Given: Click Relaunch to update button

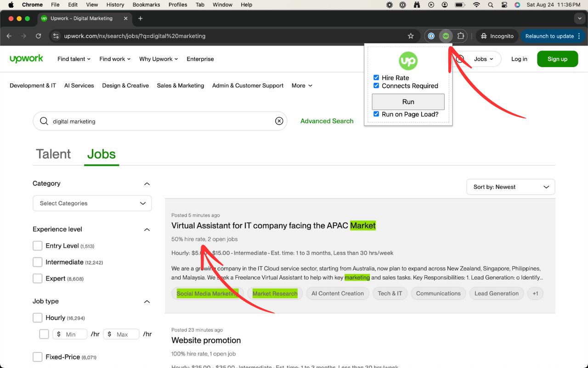Looking at the screenshot, I should (553, 36).
